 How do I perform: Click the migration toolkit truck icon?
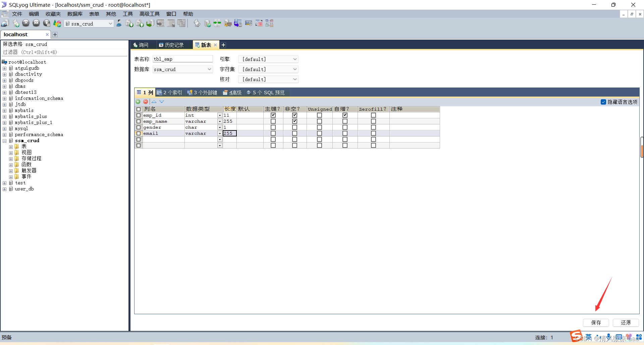pos(228,23)
